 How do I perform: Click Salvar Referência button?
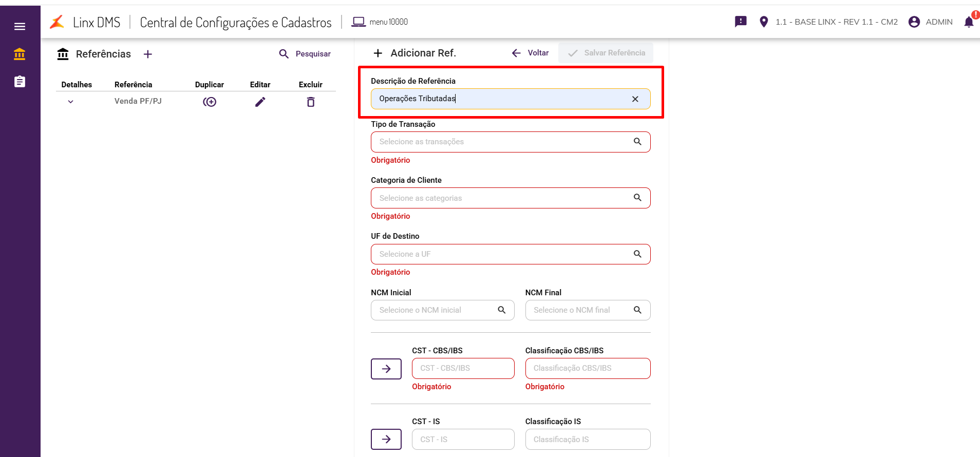click(606, 53)
